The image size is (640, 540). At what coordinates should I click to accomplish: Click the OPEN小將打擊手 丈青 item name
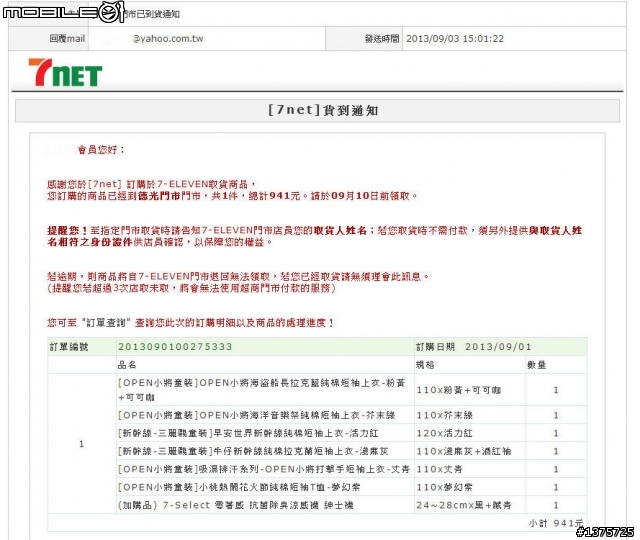(264, 469)
